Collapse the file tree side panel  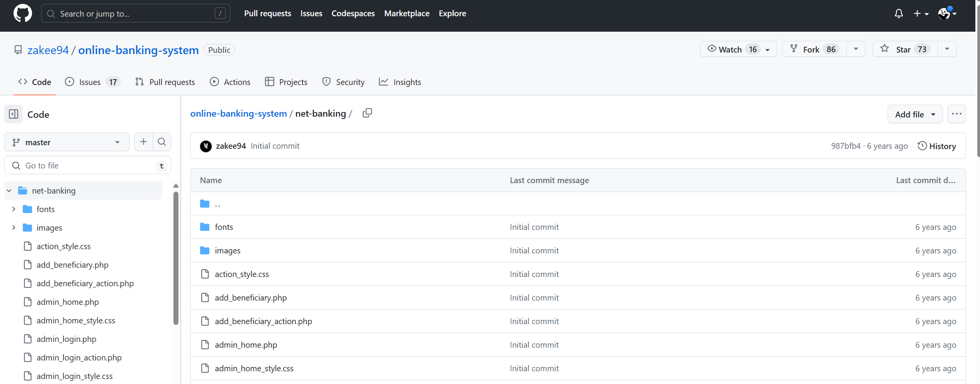(14, 114)
